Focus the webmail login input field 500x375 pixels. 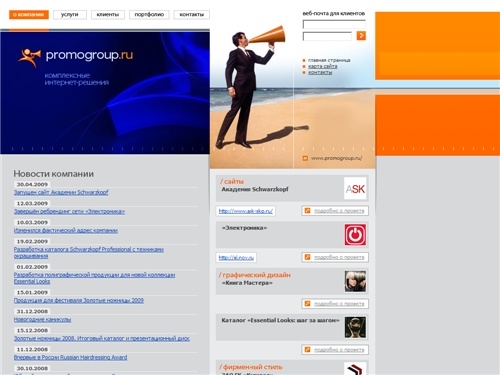(334, 24)
